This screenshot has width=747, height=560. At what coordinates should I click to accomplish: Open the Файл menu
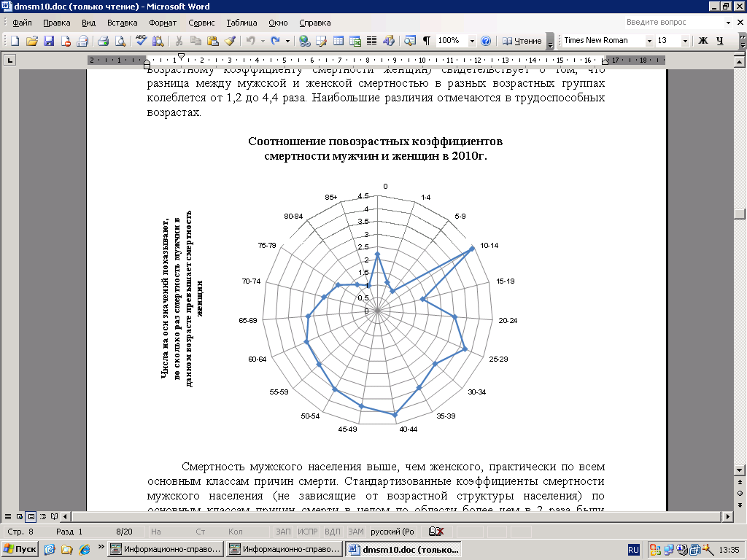coord(22,23)
